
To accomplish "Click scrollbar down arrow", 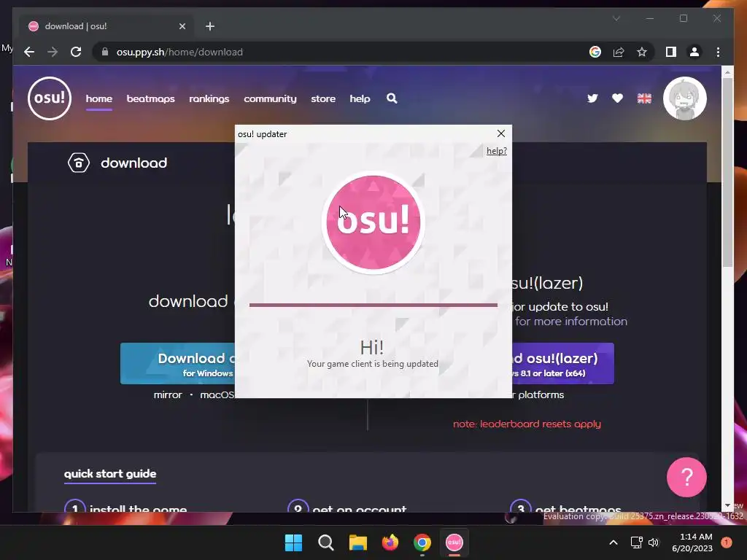I will click(x=727, y=505).
